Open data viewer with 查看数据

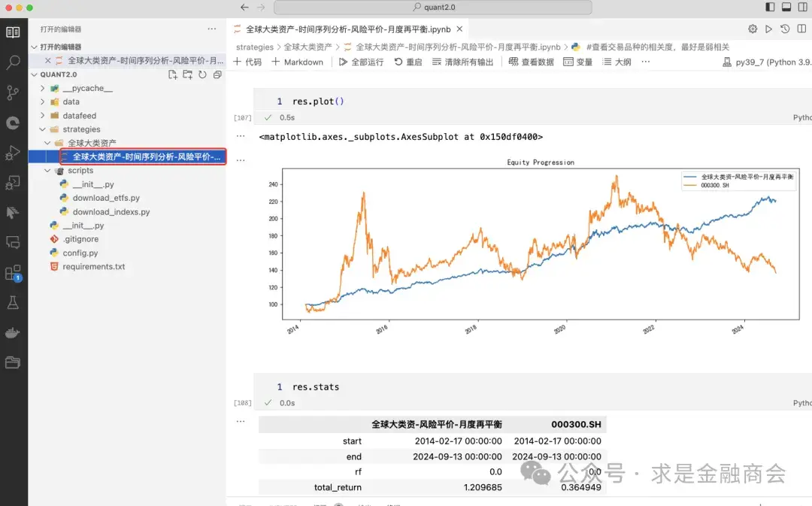point(532,62)
